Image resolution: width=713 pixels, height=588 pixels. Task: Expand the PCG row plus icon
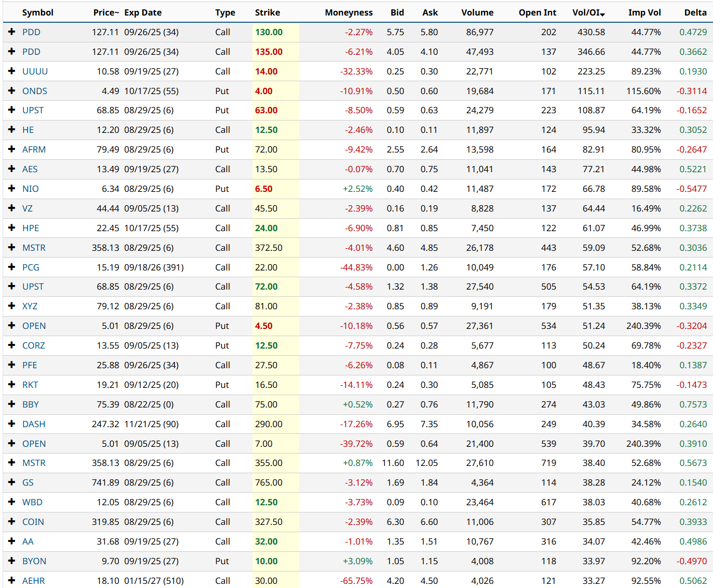click(11, 267)
